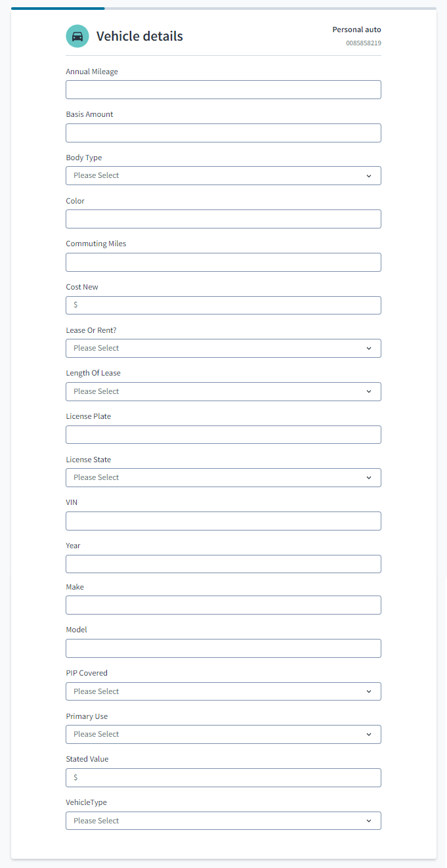Open the Primary Use dropdown
The image size is (447, 868).
pos(223,734)
